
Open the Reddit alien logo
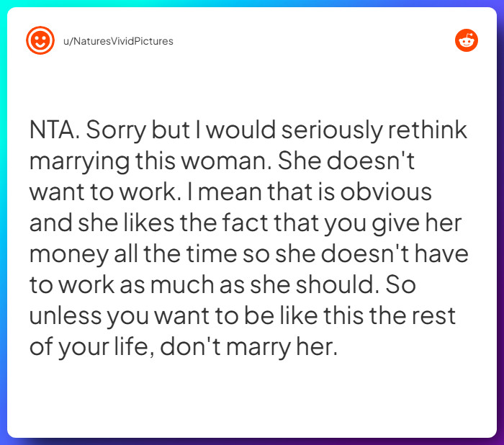pos(467,40)
